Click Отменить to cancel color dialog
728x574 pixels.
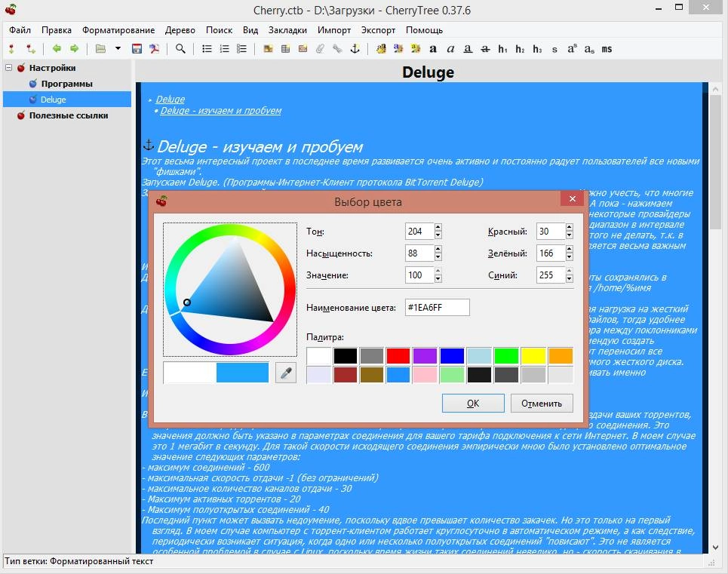(x=542, y=404)
